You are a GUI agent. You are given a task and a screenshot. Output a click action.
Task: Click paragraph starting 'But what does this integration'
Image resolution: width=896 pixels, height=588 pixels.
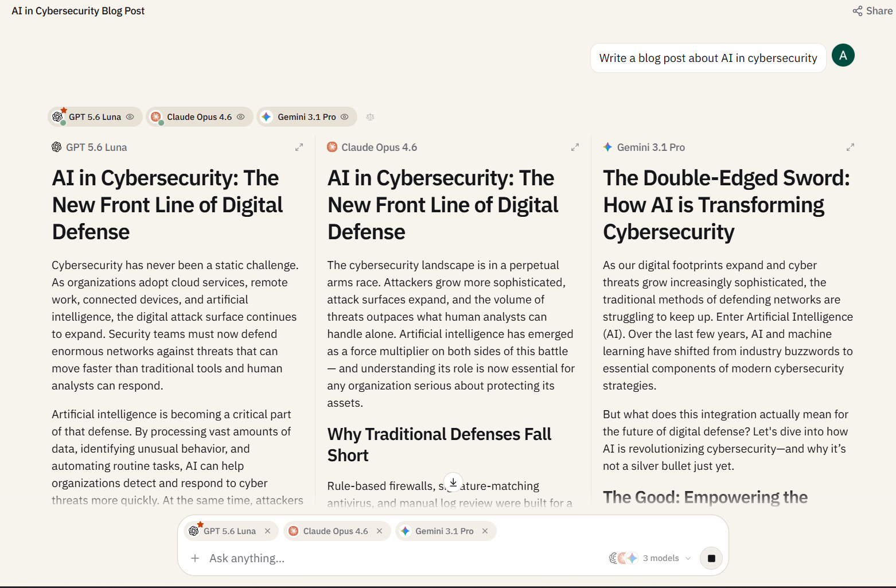click(726, 440)
